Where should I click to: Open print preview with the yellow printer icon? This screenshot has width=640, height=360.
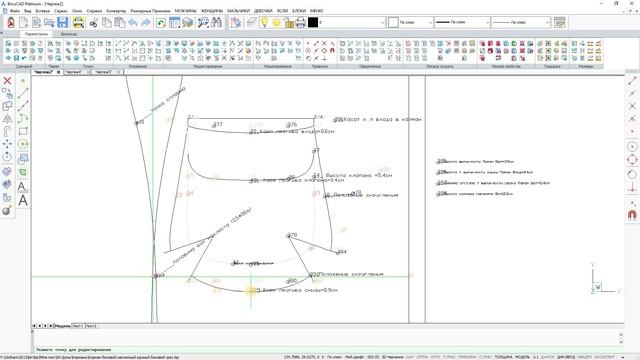[x=78, y=22]
